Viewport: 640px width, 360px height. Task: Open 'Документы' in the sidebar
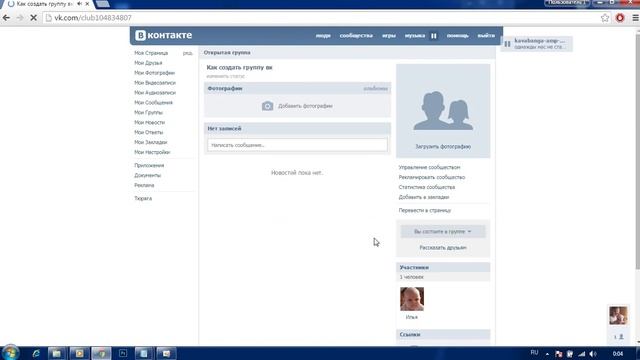147,175
